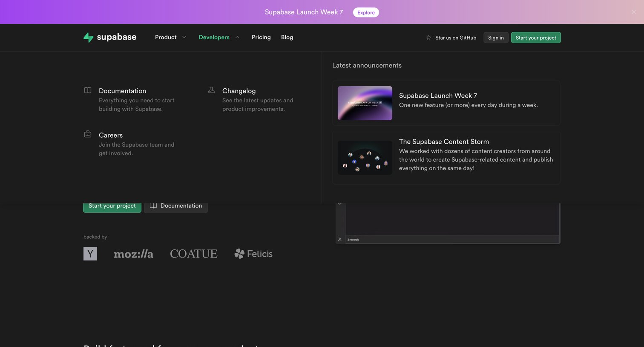
Task: Click the Explore button in the banner
Action: tap(366, 12)
